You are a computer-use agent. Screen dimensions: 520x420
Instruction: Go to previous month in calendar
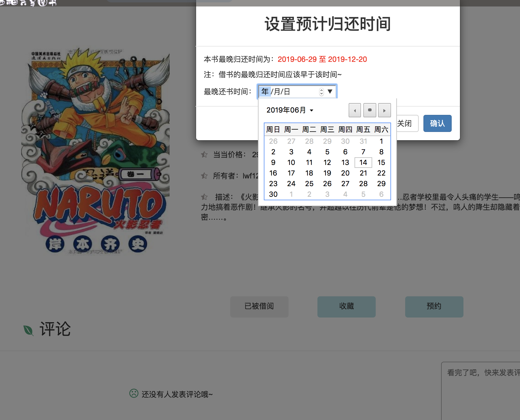tap(355, 110)
